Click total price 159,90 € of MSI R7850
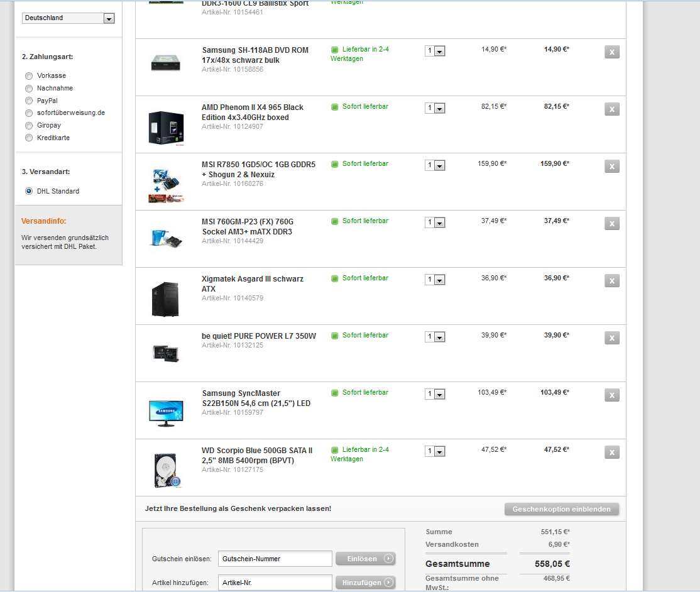 click(x=555, y=164)
